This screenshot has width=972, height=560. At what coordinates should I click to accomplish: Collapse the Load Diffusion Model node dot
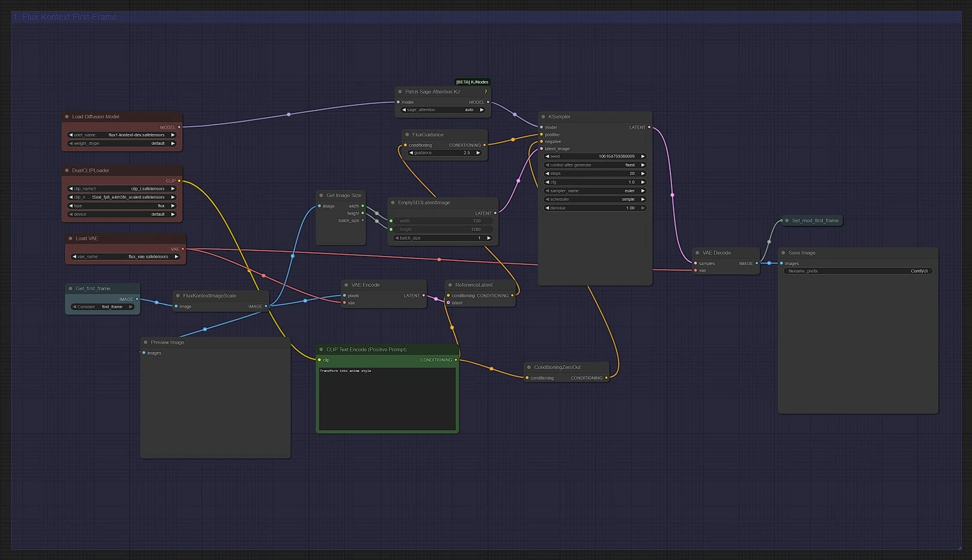click(x=67, y=117)
